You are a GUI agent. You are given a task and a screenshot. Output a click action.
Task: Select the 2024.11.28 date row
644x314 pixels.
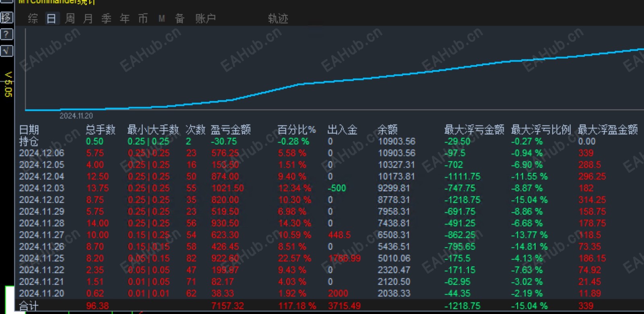click(x=42, y=223)
